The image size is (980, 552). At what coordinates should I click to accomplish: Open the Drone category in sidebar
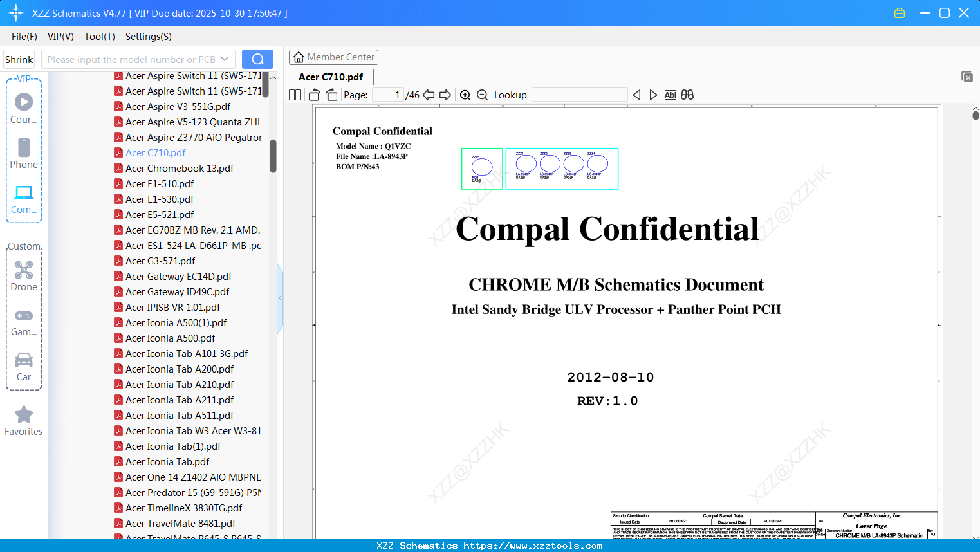point(24,276)
